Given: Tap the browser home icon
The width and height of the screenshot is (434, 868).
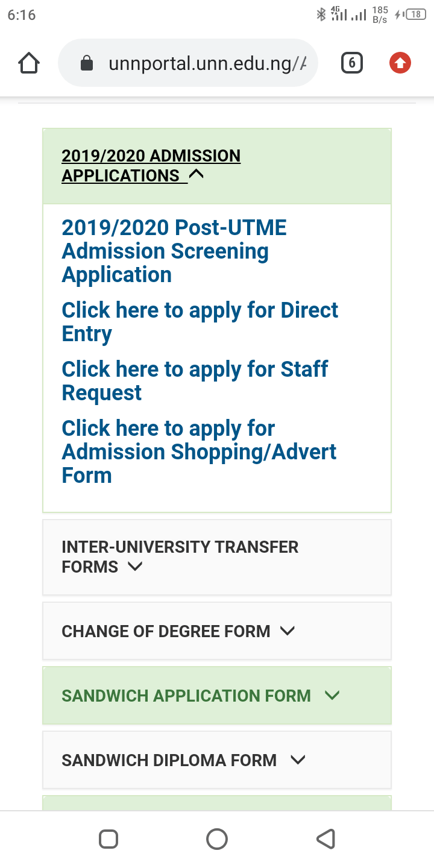Looking at the screenshot, I should pos(29,63).
